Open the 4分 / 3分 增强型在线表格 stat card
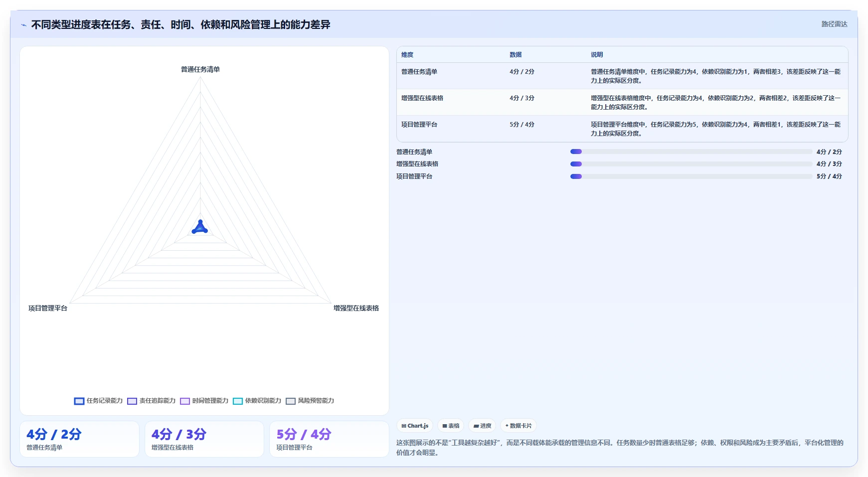This screenshot has height=477, width=868. (x=204, y=439)
